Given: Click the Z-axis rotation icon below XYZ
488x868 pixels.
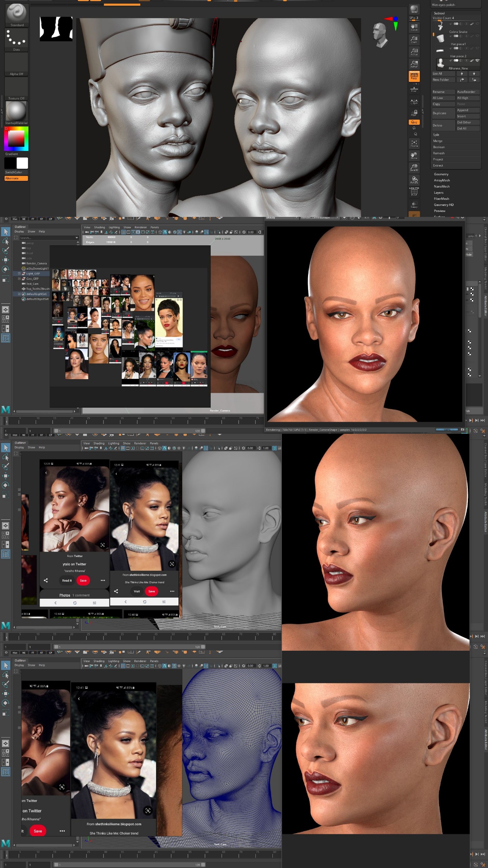Looking at the screenshot, I should pos(416,134).
